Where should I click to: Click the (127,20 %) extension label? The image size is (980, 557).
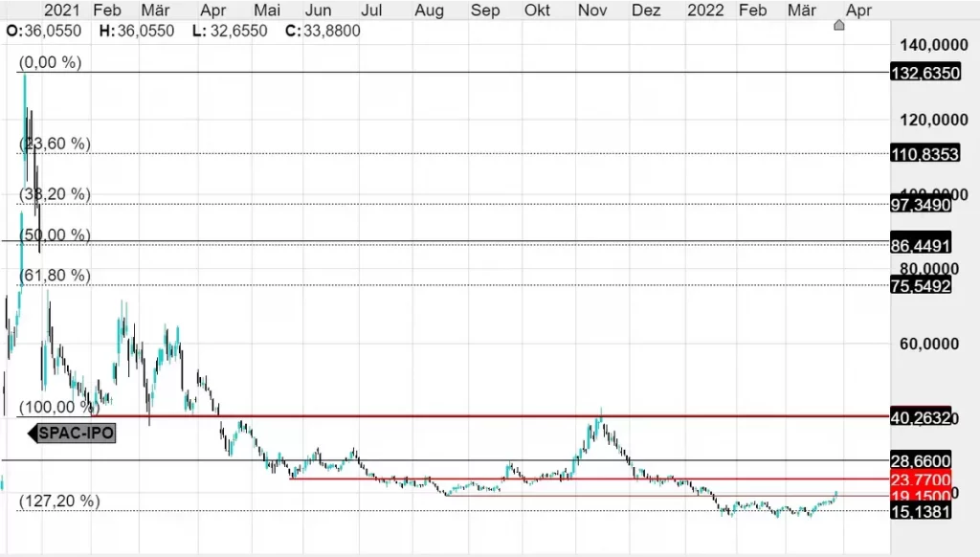tap(58, 501)
